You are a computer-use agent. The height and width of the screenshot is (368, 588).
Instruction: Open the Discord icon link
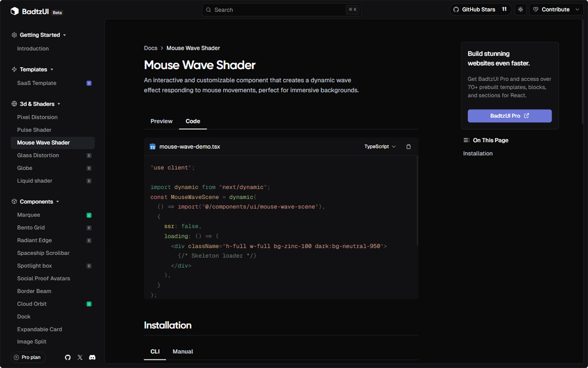(92, 357)
